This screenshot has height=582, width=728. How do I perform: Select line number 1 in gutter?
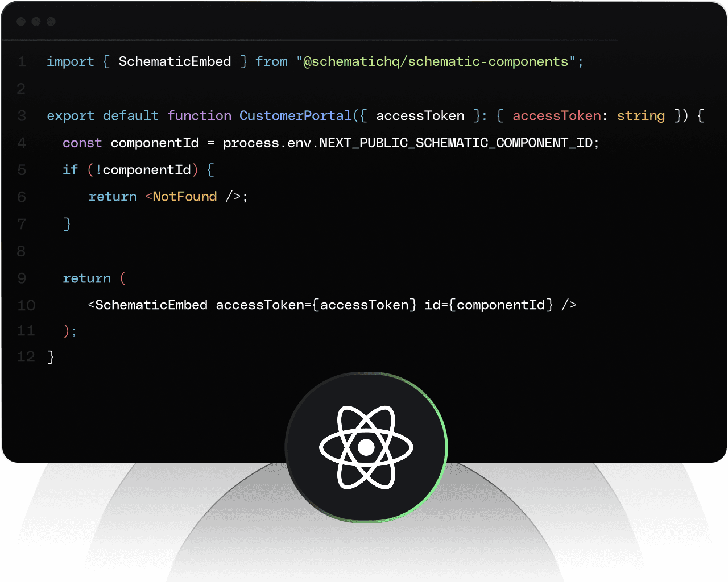click(22, 61)
